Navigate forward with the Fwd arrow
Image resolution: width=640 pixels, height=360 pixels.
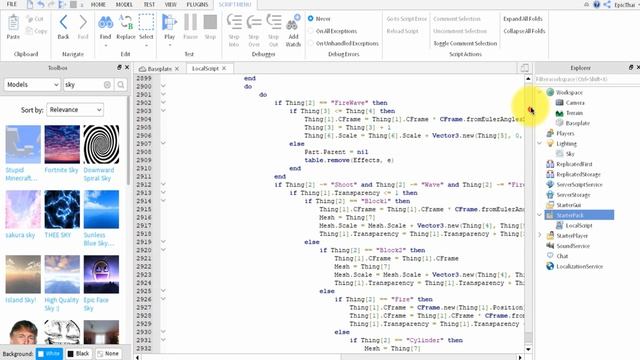coord(83,22)
